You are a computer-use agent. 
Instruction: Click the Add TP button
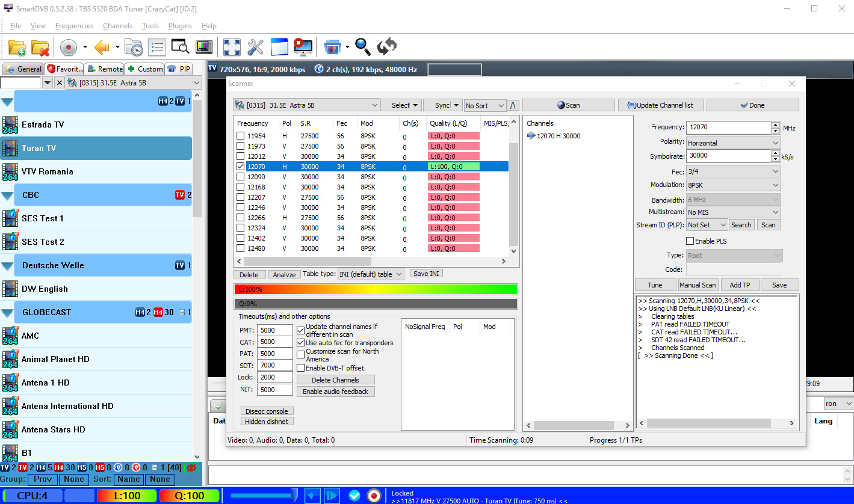point(740,285)
